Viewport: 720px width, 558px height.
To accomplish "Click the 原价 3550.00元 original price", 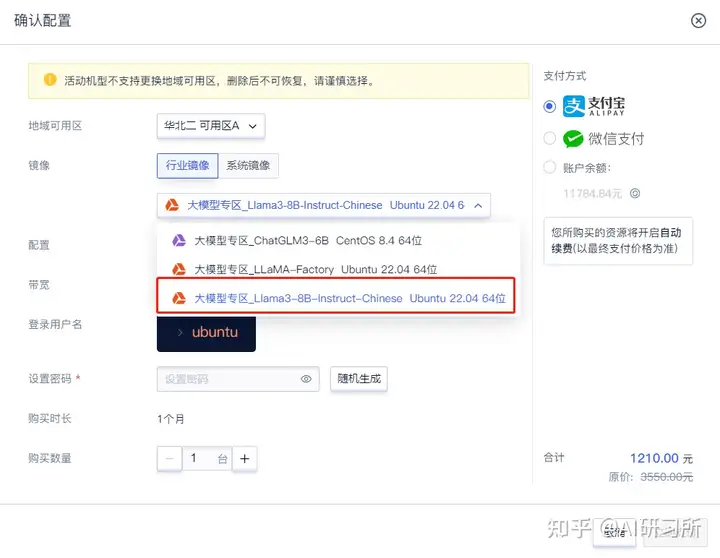I will click(x=650, y=477).
